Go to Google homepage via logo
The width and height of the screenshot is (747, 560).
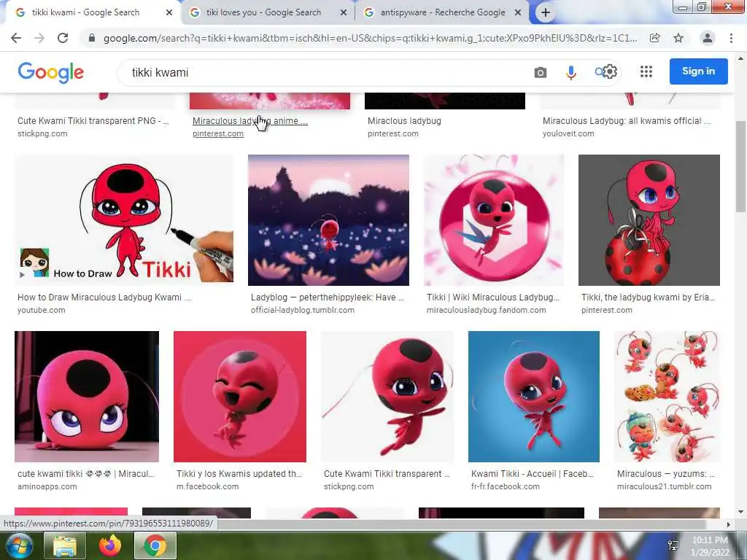51,72
